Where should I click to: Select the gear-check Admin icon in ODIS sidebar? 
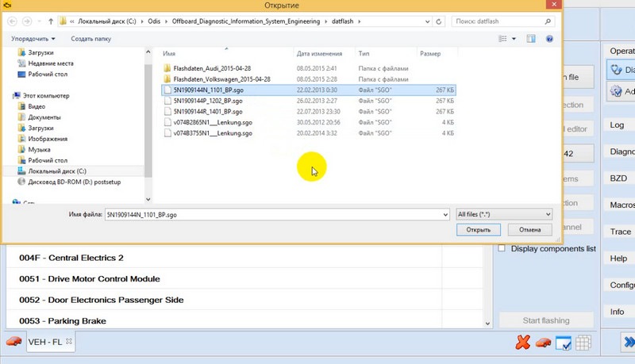point(616,91)
